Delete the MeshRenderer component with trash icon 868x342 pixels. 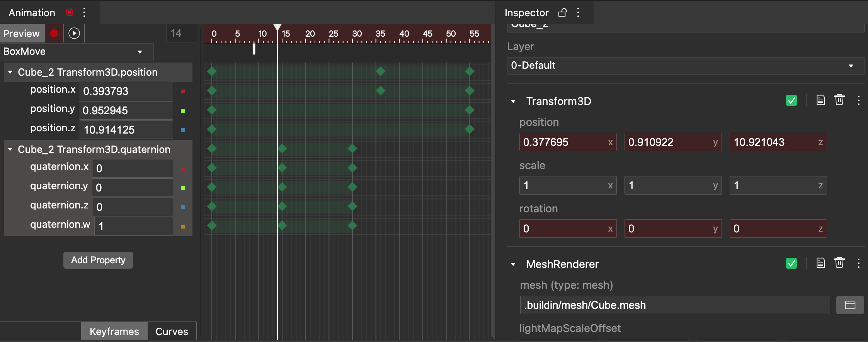pos(839,263)
